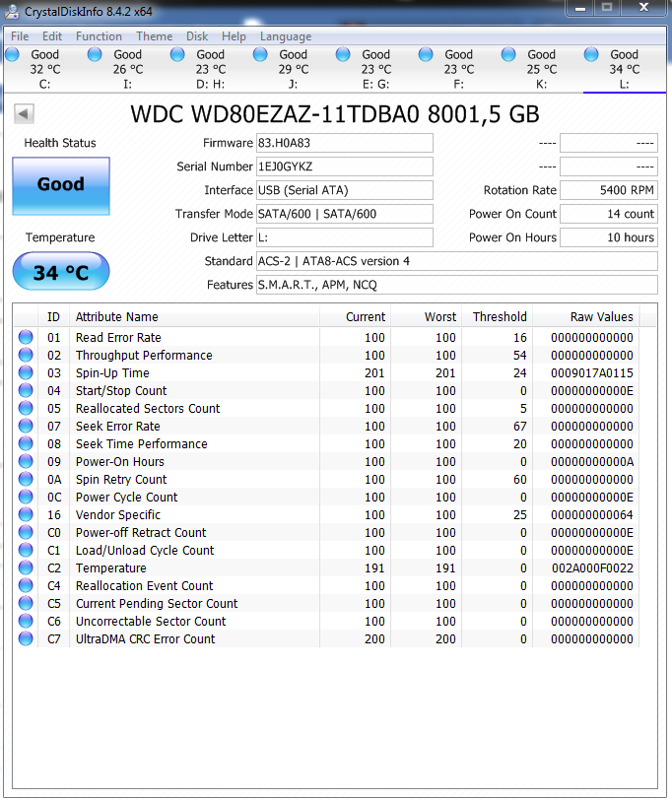Click raw value 0009017A0115

pos(592,373)
